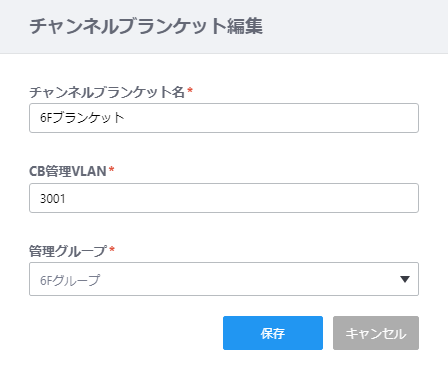Focus the CB管理VLAN input field

click(x=224, y=198)
